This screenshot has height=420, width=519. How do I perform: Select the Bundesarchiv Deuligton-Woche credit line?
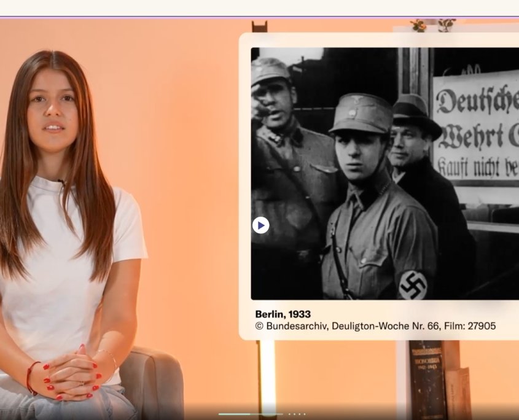pos(376,326)
